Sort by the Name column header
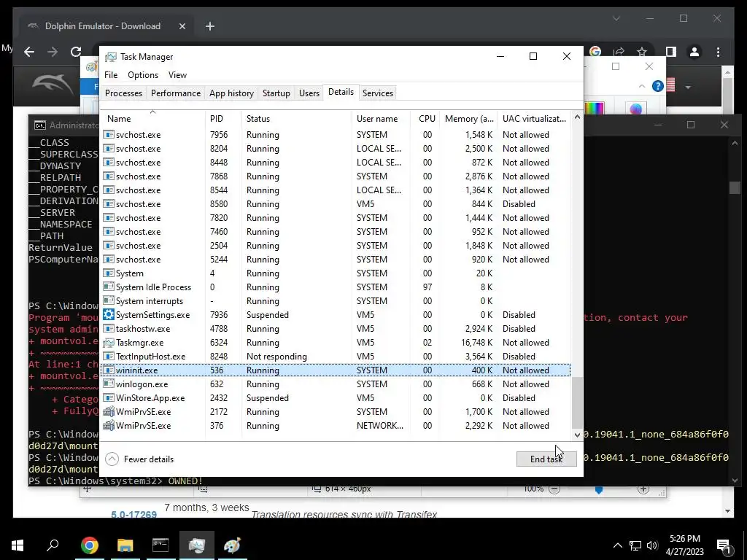Viewport: 747px width, 560px height. click(x=153, y=119)
